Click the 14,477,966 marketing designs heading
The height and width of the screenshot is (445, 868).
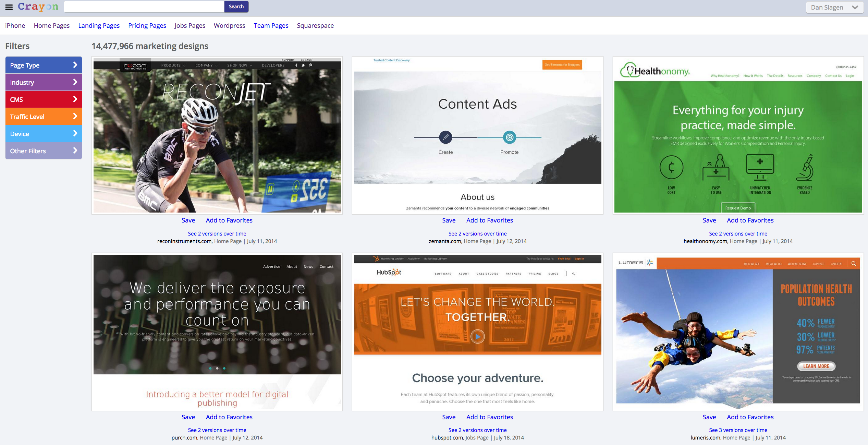pyautogui.click(x=150, y=46)
